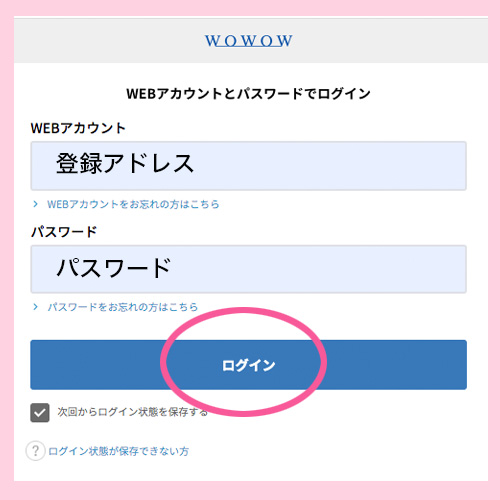The width and height of the screenshot is (500, 500).
Task: Open the ログイン状態が保存できない方 help link
Action: click(x=119, y=451)
